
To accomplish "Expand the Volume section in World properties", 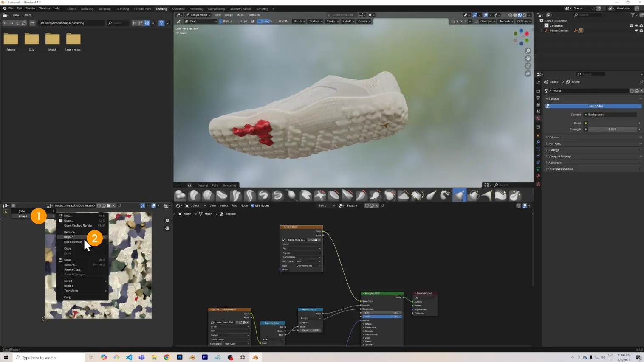I will [x=553, y=137].
